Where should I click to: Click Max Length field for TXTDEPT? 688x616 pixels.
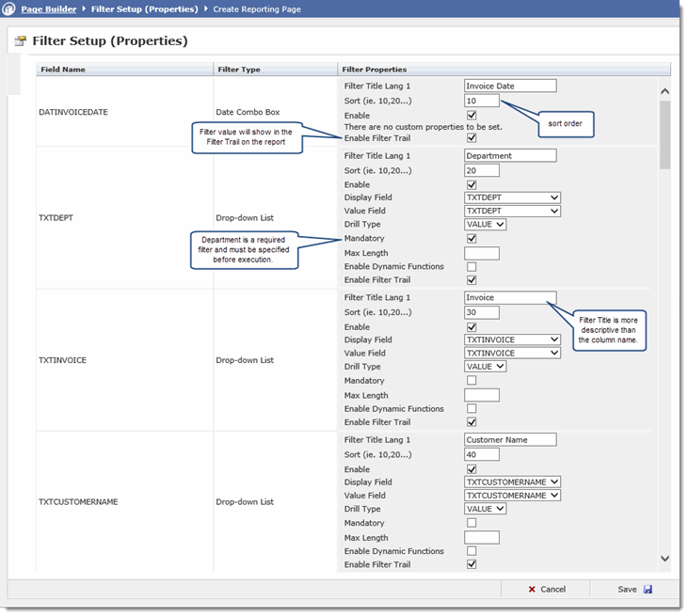(x=482, y=253)
